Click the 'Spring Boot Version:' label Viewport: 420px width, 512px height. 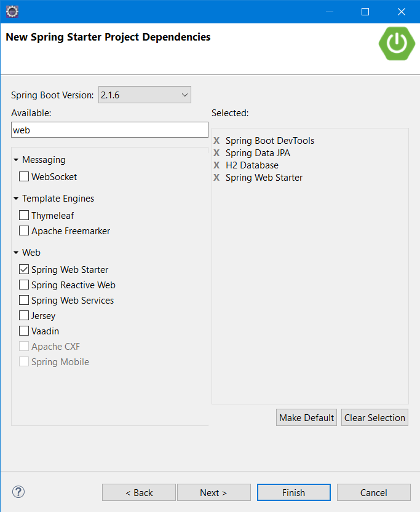(x=52, y=95)
